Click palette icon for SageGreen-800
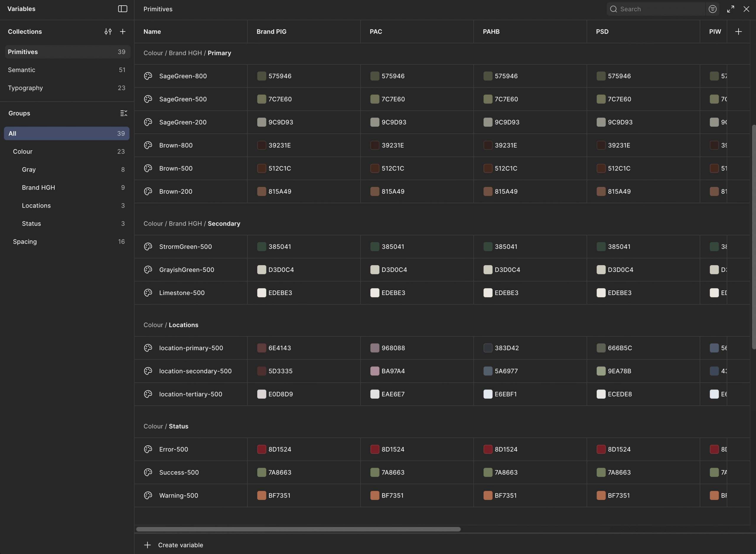 [148, 76]
